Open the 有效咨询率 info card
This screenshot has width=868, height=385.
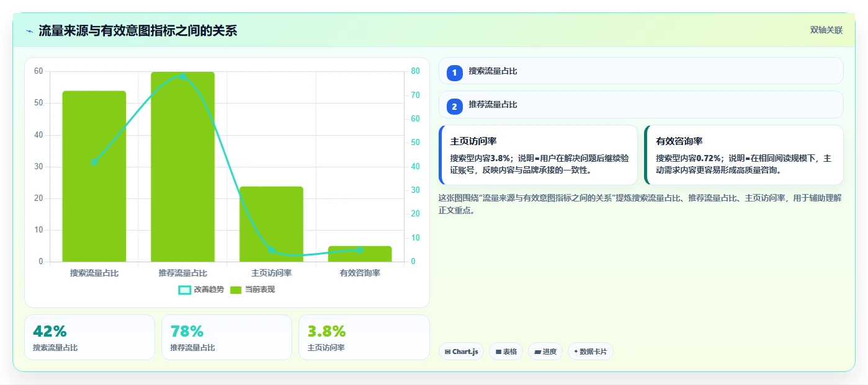744,155
